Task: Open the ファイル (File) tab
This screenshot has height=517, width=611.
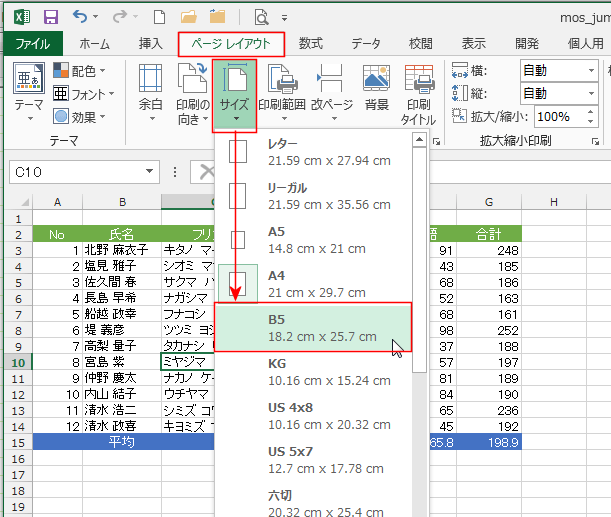Action: click(x=33, y=44)
